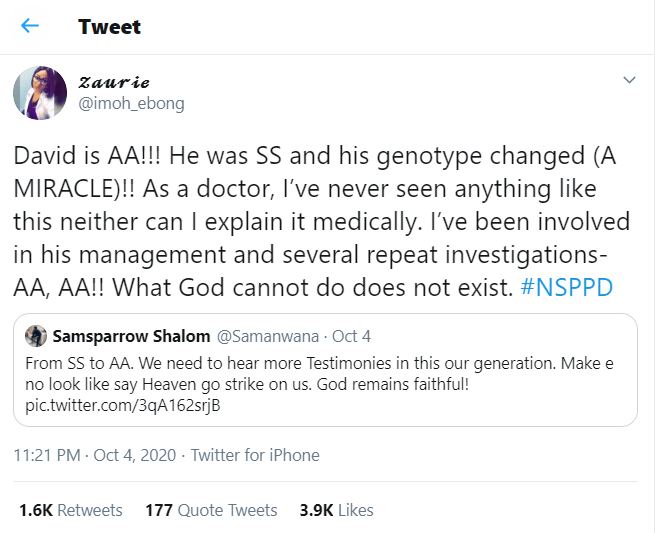Expand the tweet options chevron
Viewport: 659px width, 533px height.
[x=629, y=80]
